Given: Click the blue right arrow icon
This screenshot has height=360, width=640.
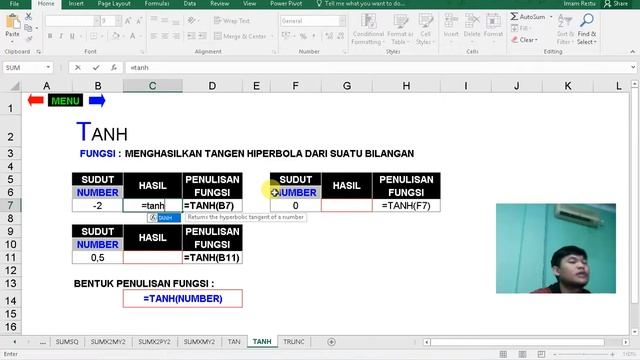Looking at the screenshot, I should point(97,100).
